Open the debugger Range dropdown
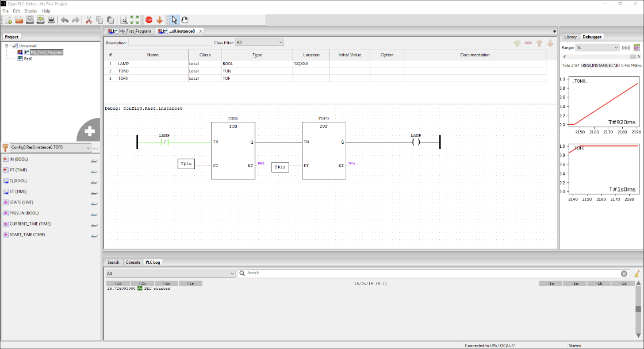 597,48
